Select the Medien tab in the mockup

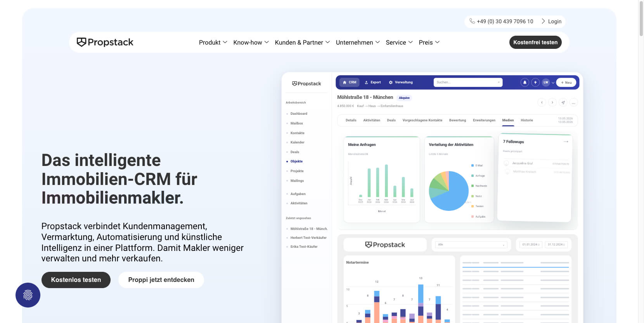[508, 120]
